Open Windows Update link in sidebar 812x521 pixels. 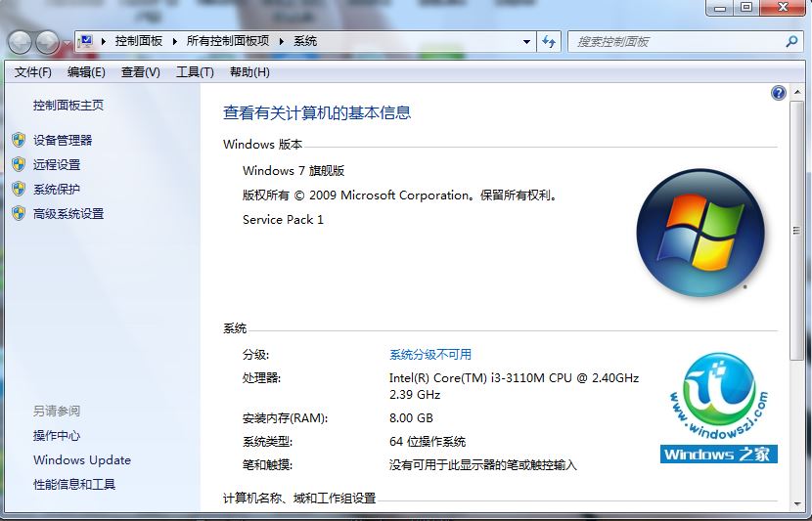(x=82, y=459)
